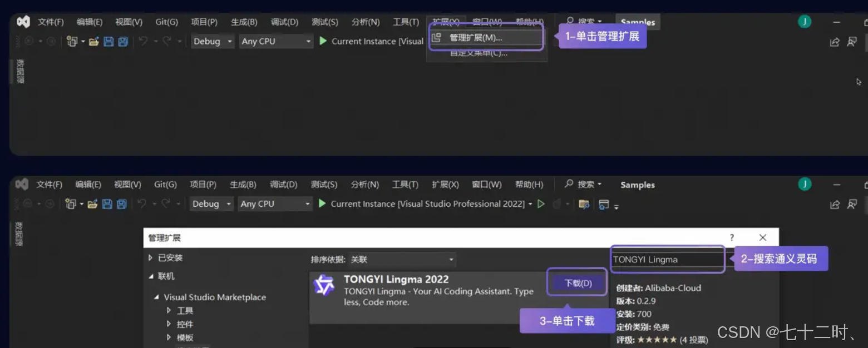Click Current Instance start button in lower toolbar
Viewport: 868px width, 348px height.
click(421, 204)
